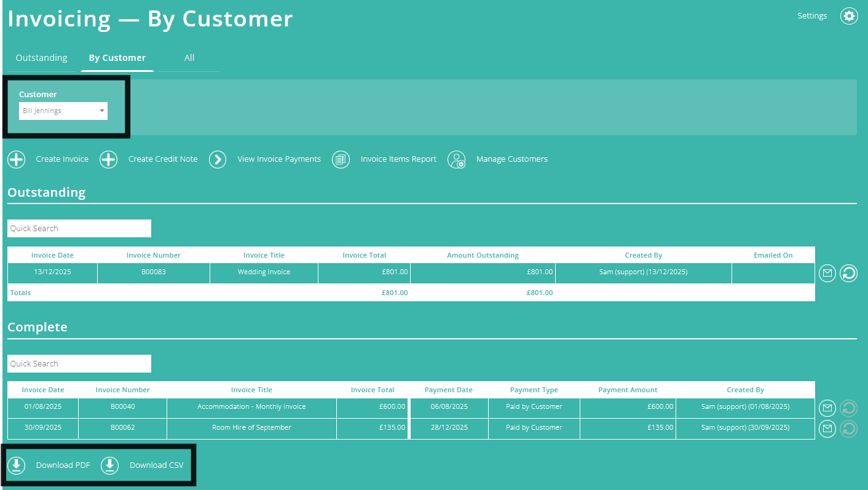Screen dimensions: 868x490
Task: Click the refresh icon beside invoice B00083
Action: (x=848, y=273)
